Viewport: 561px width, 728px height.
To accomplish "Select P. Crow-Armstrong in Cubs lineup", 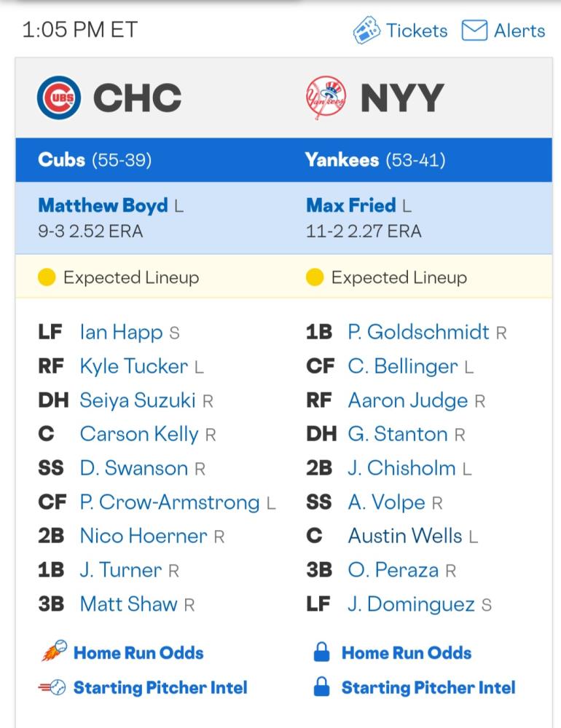I will pyautogui.click(x=170, y=502).
